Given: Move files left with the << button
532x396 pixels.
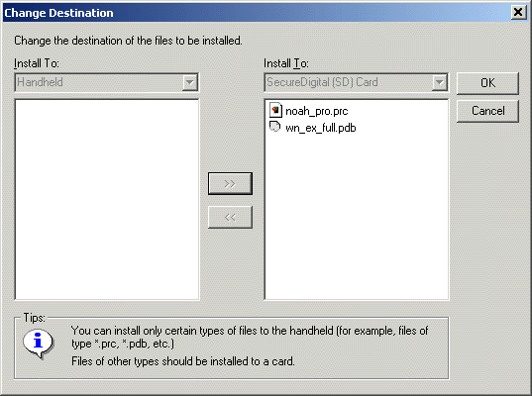Looking at the screenshot, I should pos(230,217).
